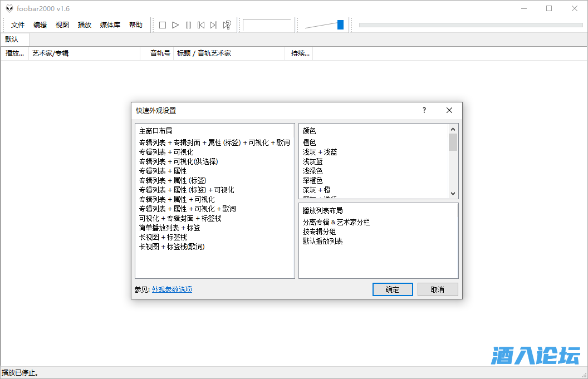
Task: Click the dialog's question mark help icon
Action: coord(424,110)
